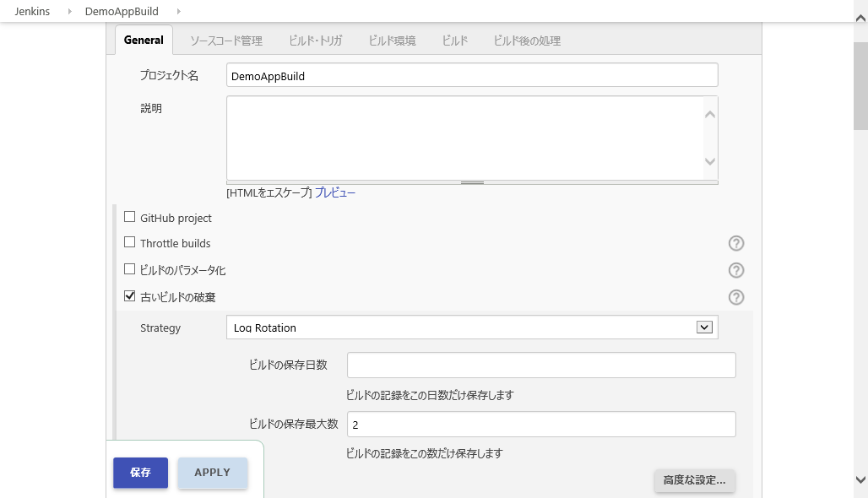Tick the ビルドのパラメータ化 checkbox

point(129,269)
